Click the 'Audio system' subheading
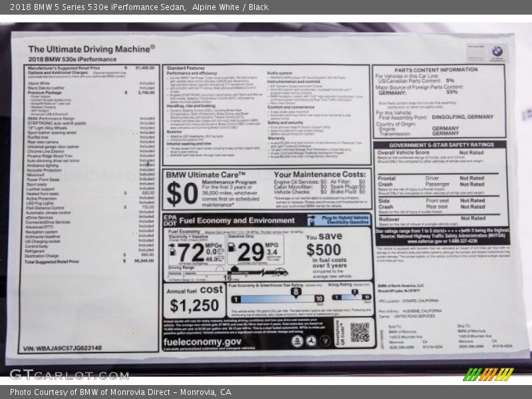Screen dimensions: 532x399 pos(279,73)
